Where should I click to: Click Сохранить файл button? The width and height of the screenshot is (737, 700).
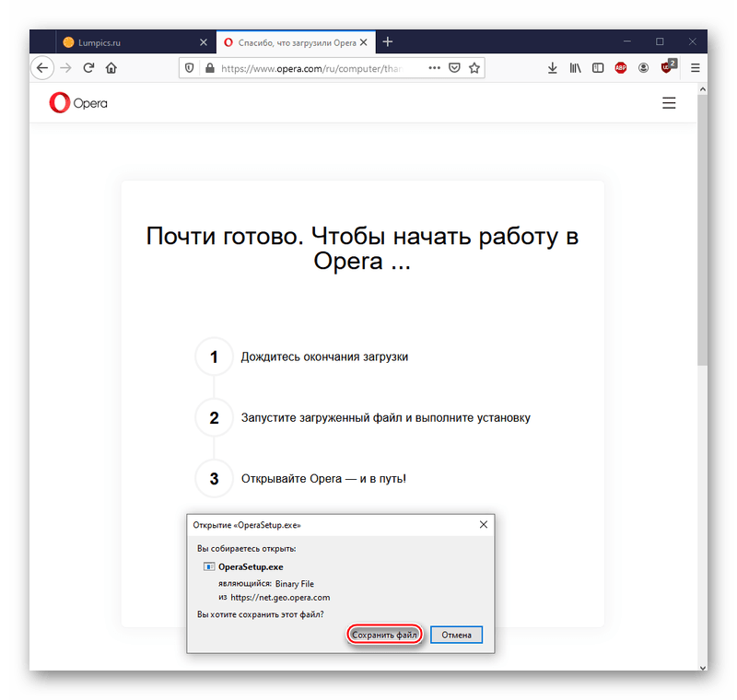click(x=384, y=635)
